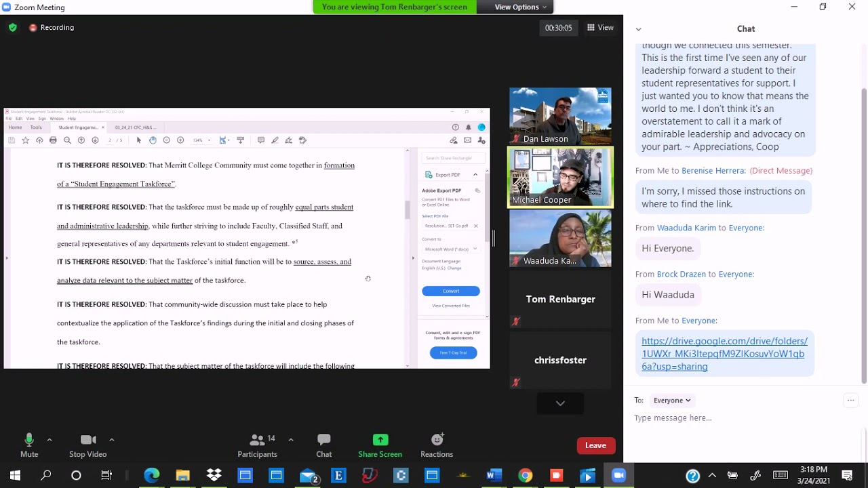Select the arrow selection tool in Acrobat
Screen dimensions: 868x488
click(139, 140)
